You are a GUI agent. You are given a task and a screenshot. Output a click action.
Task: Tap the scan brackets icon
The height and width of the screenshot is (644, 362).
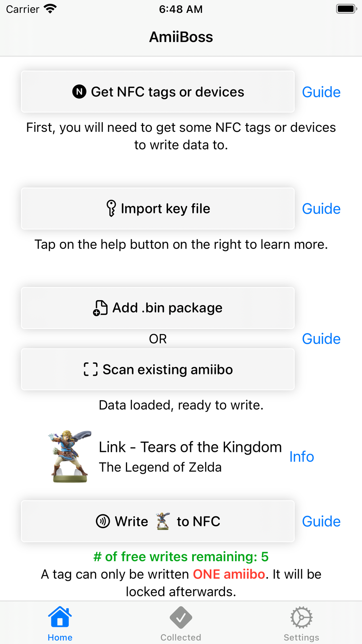coord(90,369)
